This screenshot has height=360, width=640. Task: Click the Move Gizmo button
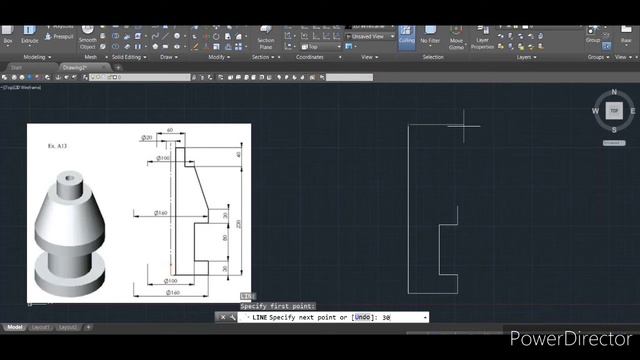pyautogui.click(x=456, y=38)
